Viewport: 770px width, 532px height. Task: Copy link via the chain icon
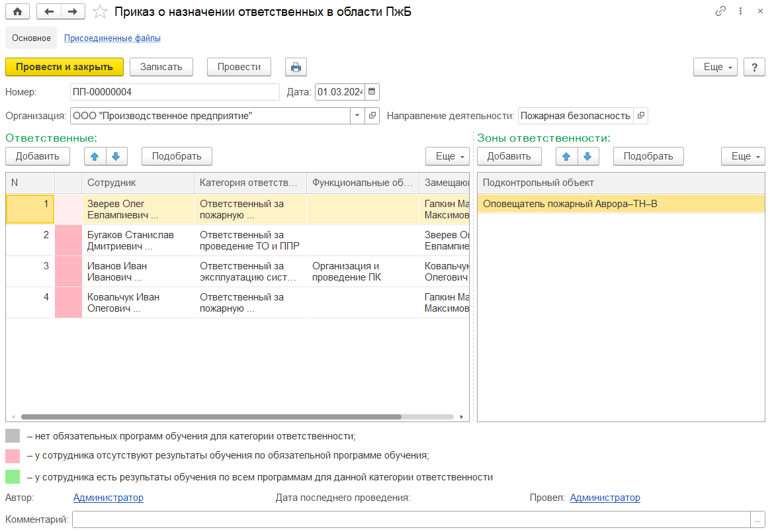[721, 12]
